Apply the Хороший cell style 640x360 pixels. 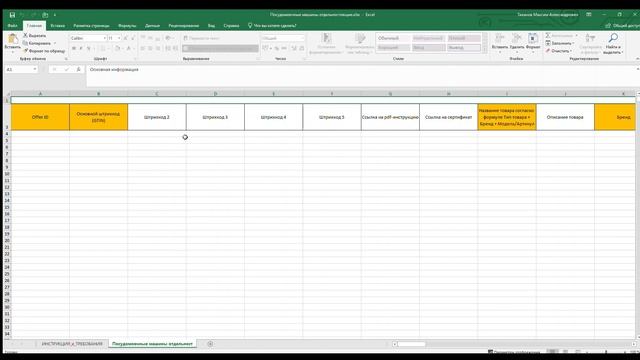(393, 48)
